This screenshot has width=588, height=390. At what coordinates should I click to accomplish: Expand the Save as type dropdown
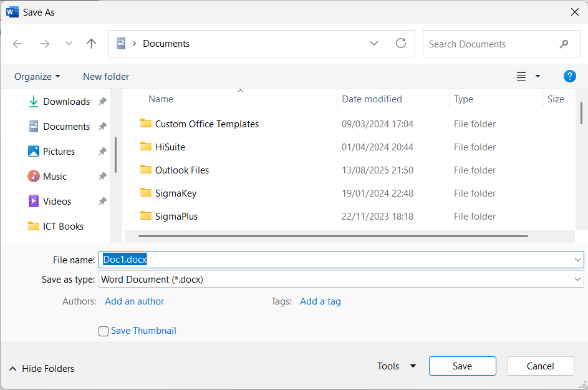[x=577, y=280]
